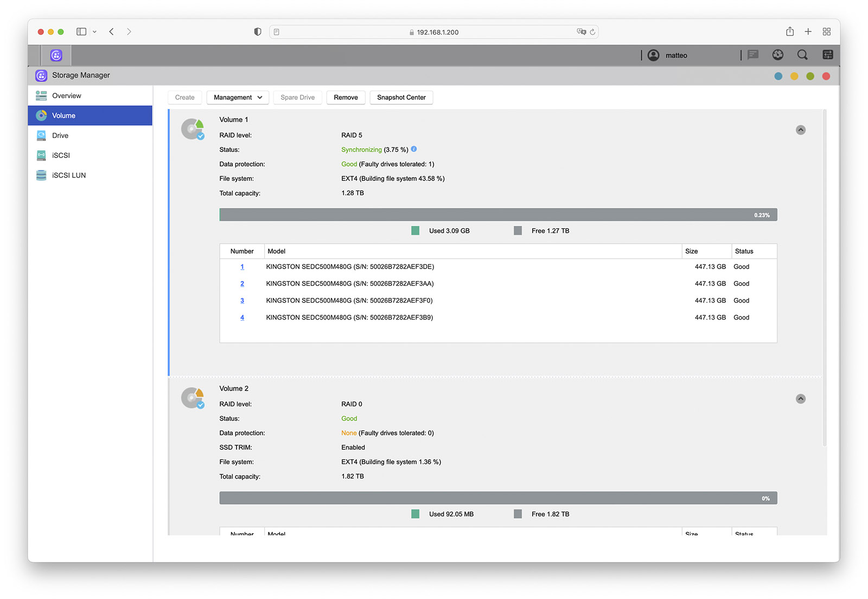Viewport: 868px width, 599px height.
Task: Click the Drive sidebar icon
Action: click(41, 136)
